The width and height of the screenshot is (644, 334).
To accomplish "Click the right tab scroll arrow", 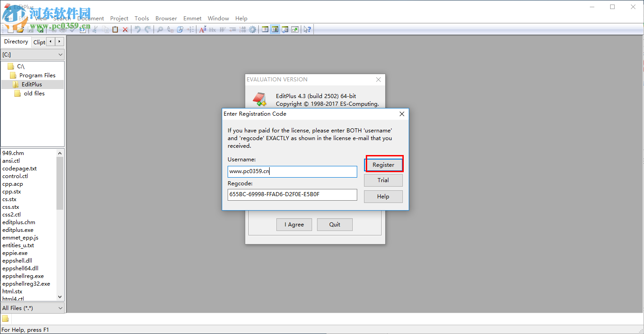I will click(59, 42).
